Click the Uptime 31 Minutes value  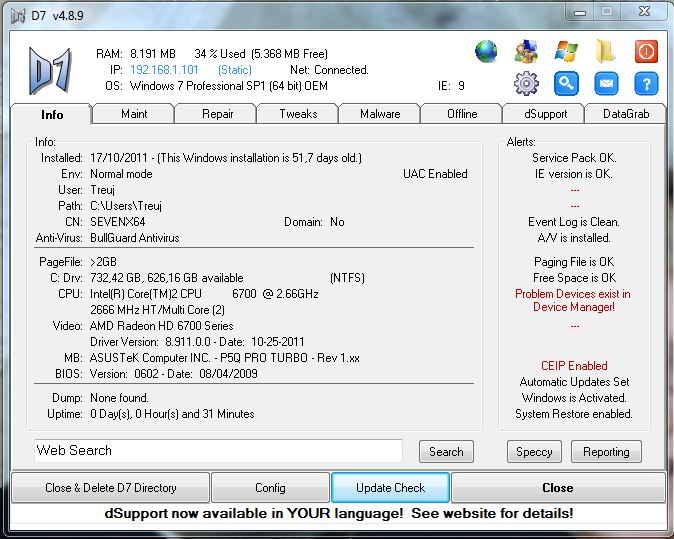pyautogui.click(x=172, y=414)
